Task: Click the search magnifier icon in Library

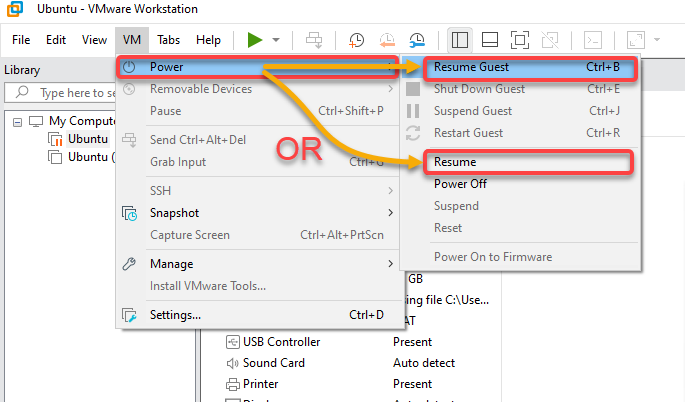Action: click(x=22, y=92)
